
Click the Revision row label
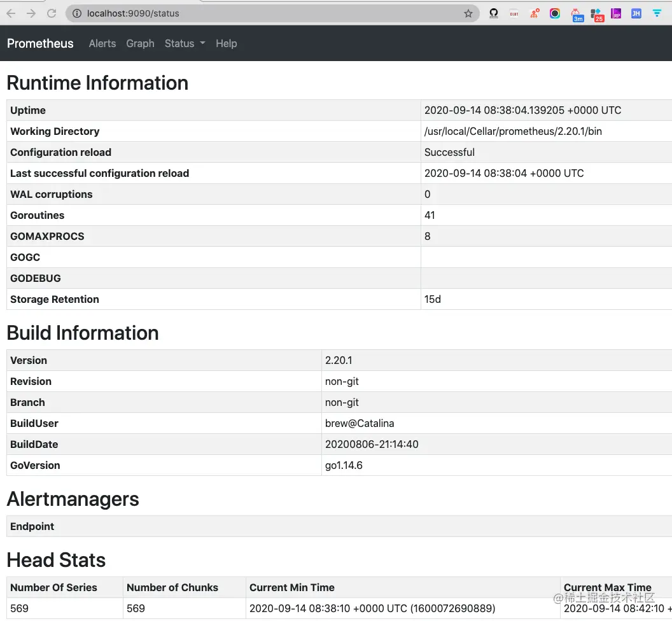pyautogui.click(x=31, y=381)
